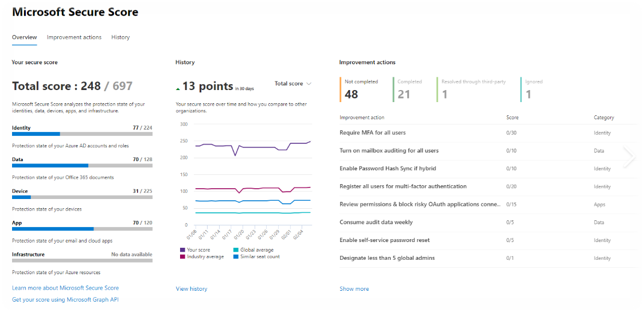Select the Not completed 48 status card
This screenshot has width=644, height=312.
pos(361,89)
